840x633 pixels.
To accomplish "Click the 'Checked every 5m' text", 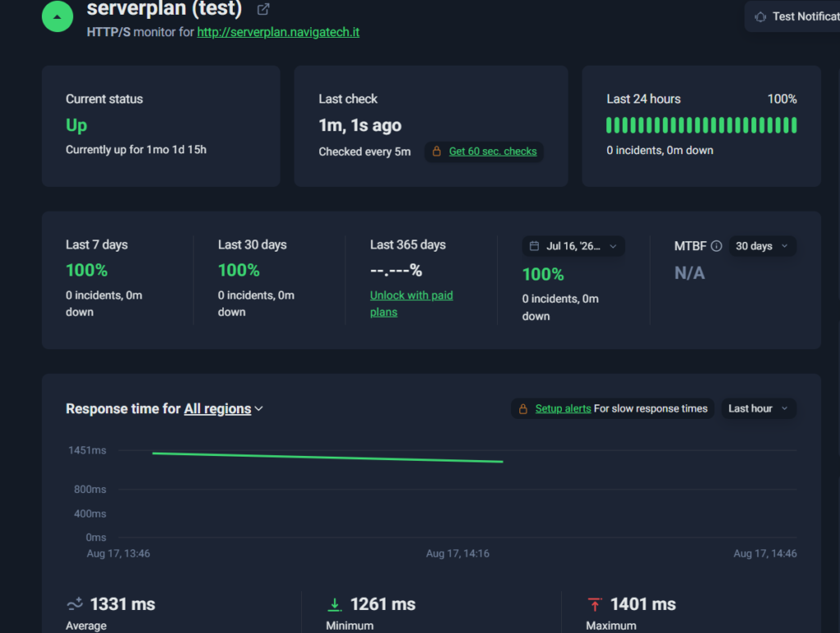I will (x=365, y=152).
